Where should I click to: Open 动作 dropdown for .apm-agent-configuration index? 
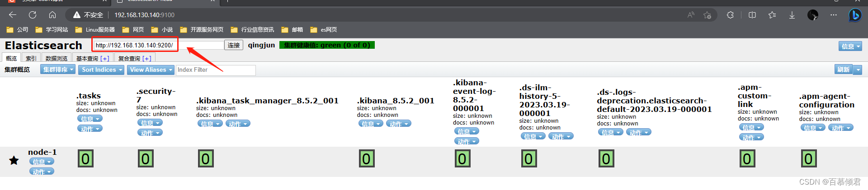(x=841, y=128)
